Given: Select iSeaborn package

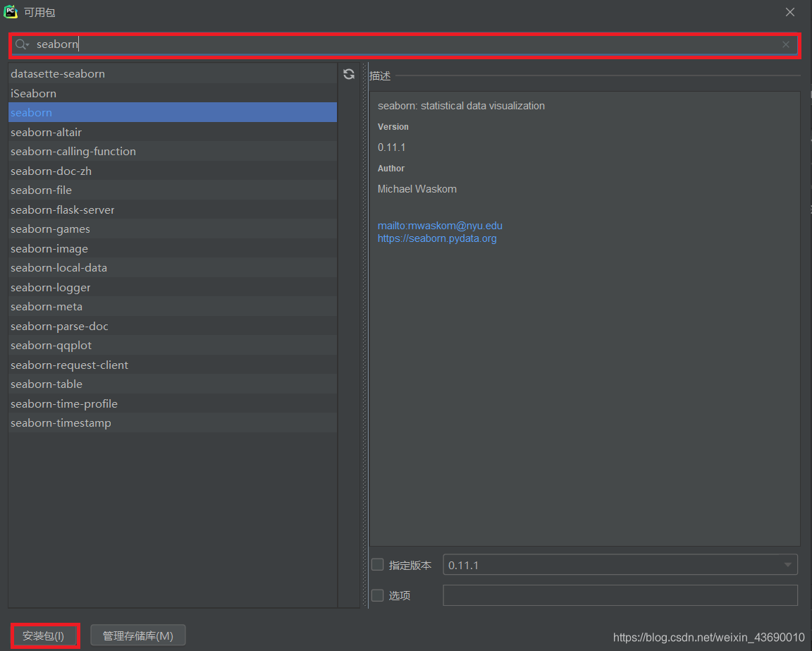Looking at the screenshot, I should coord(173,93).
